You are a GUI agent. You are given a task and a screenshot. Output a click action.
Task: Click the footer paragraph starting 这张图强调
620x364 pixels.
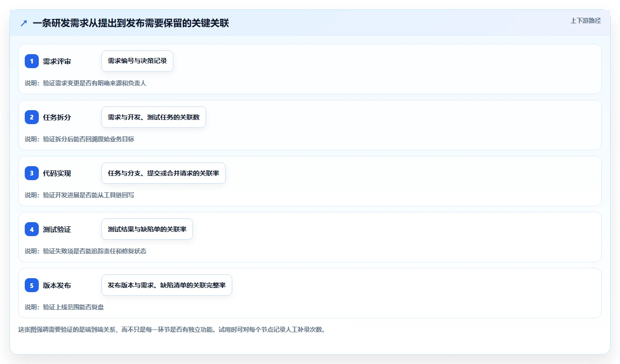pos(171,329)
